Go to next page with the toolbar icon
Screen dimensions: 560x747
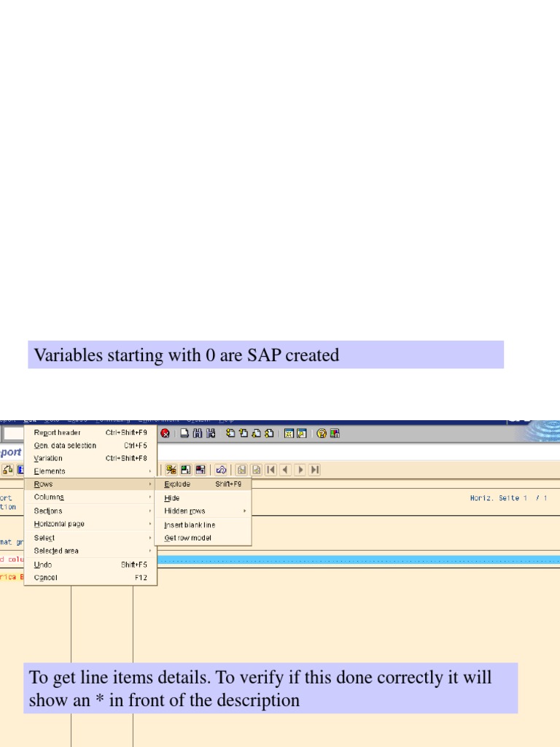[x=256, y=433]
